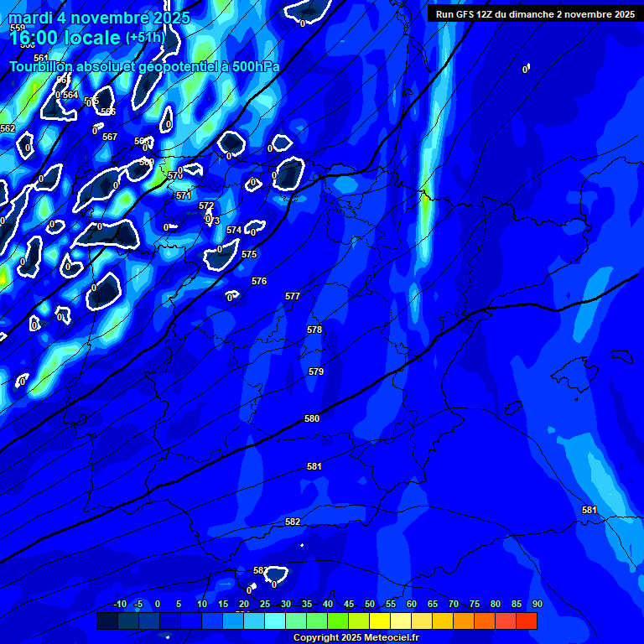Click the darkest -10 legend color swatch

tap(107, 621)
